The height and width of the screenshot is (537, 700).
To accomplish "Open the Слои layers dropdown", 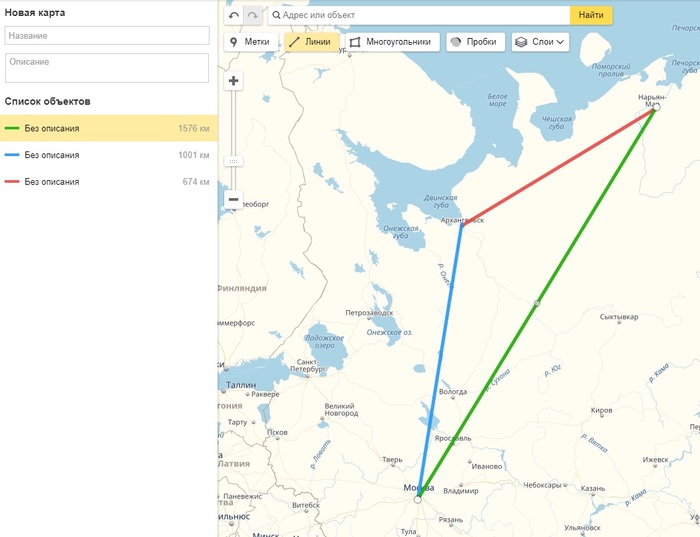I will tap(540, 42).
